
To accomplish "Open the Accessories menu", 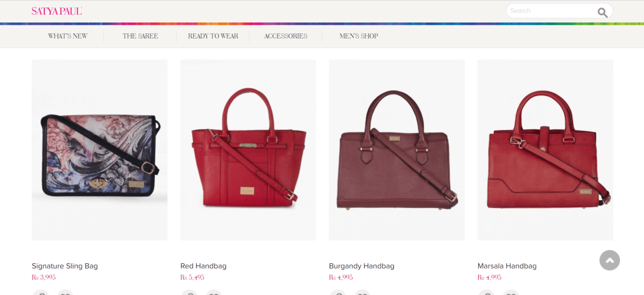I will 285,36.
